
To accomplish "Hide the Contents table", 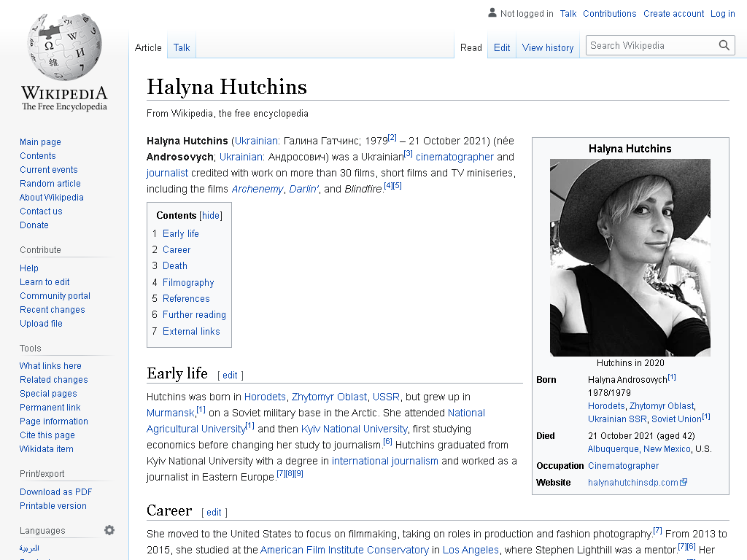I will 211,215.
